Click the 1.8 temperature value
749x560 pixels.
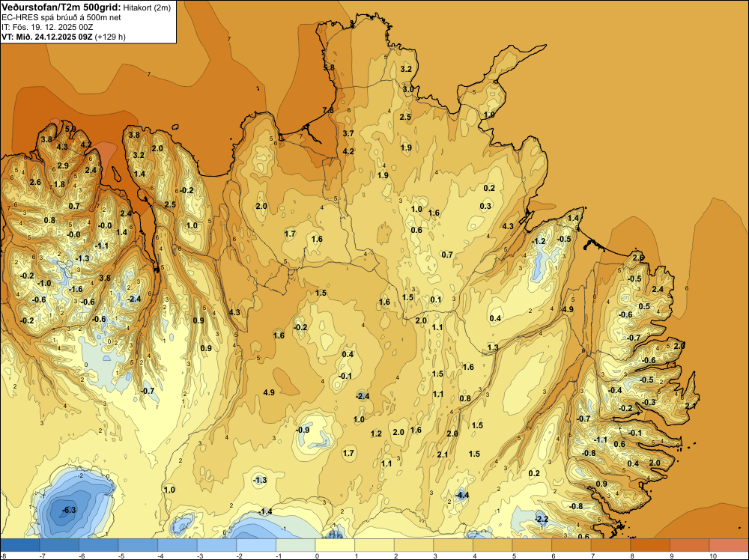click(59, 184)
